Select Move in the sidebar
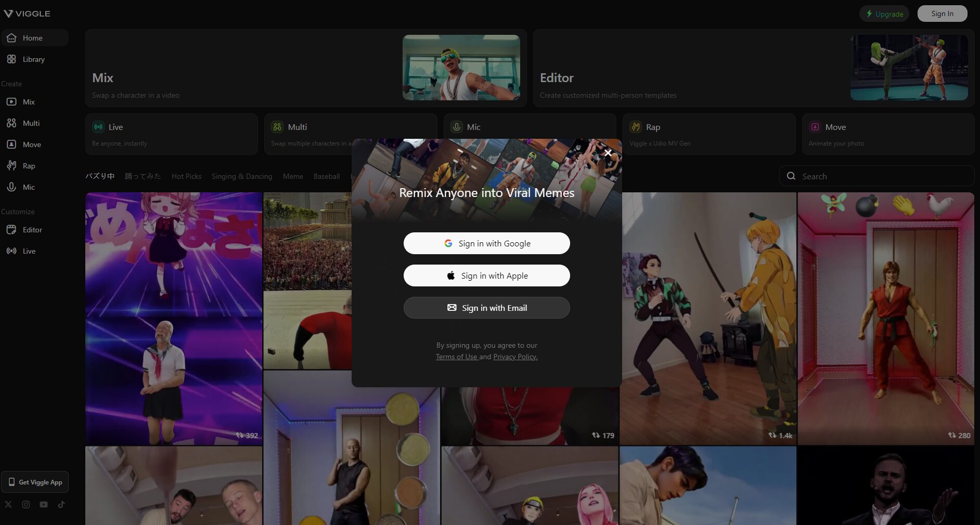The image size is (980, 525). click(34, 145)
